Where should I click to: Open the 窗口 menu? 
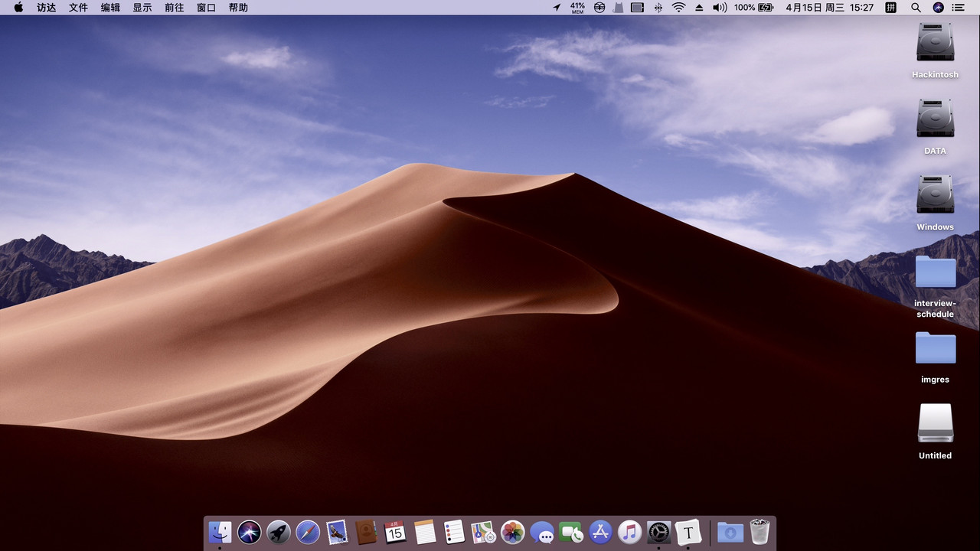(x=206, y=8)
